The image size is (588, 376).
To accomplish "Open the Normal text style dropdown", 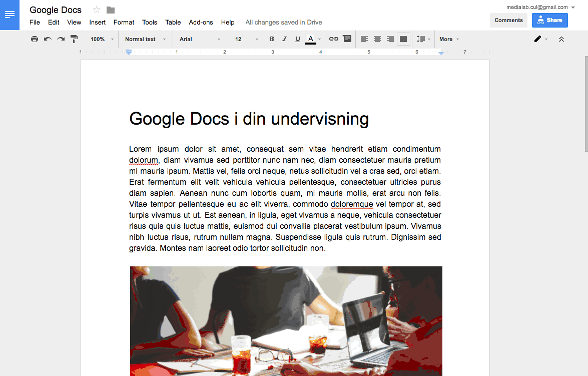I will coord(145,39).
